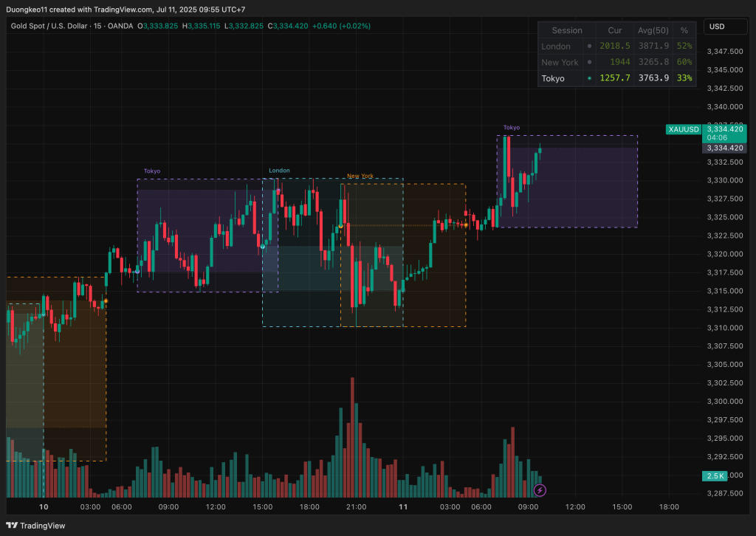This screenshot has width=756, height=536.
Task: Click the London session label on chart
Action: [279, 171]
